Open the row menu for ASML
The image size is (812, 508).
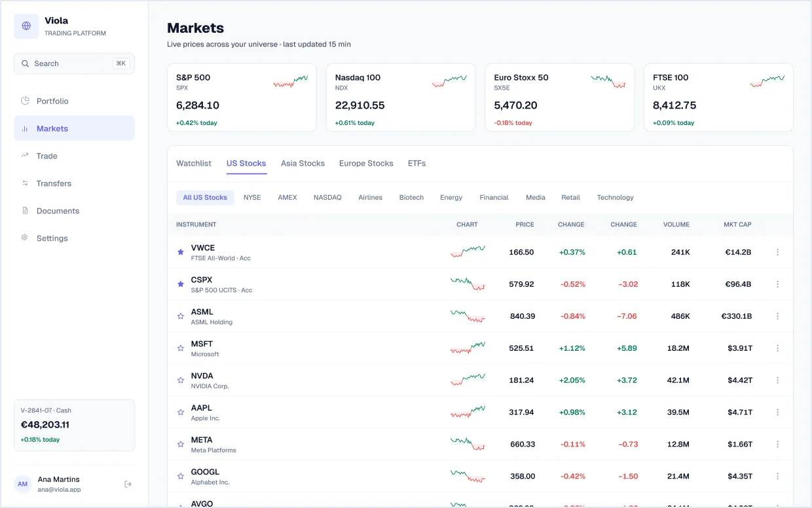pos(777,316)
